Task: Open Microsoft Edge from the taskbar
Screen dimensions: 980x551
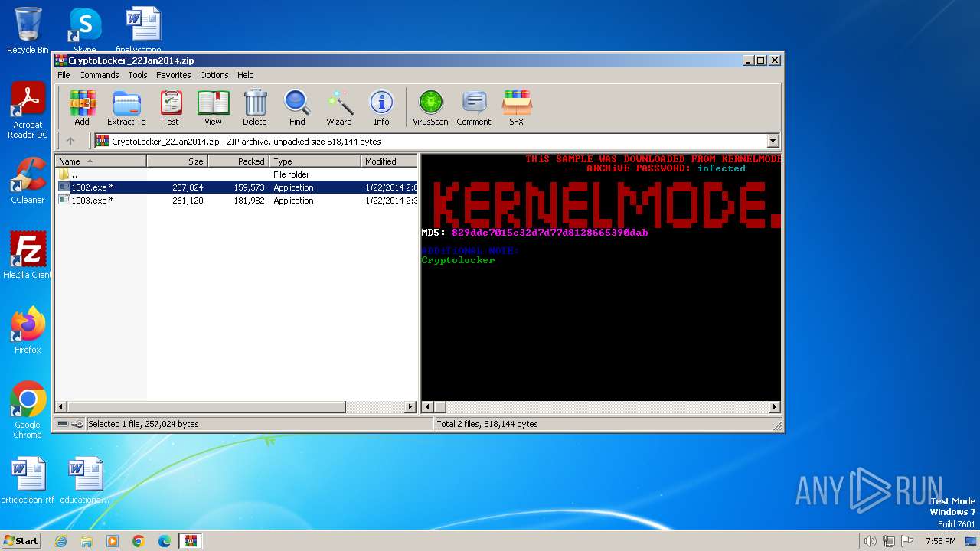Action: click(x=165, y=541)
